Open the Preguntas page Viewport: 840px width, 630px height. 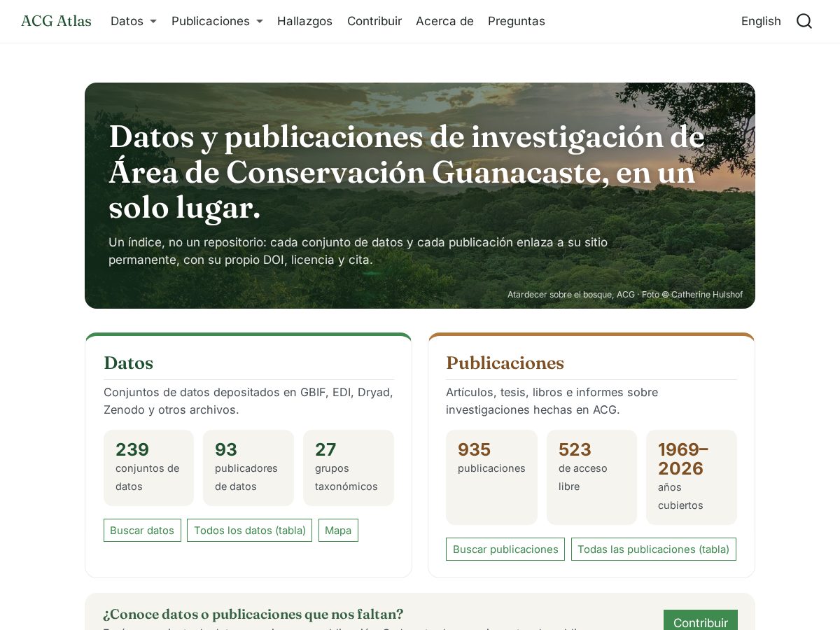click(517, 21)
